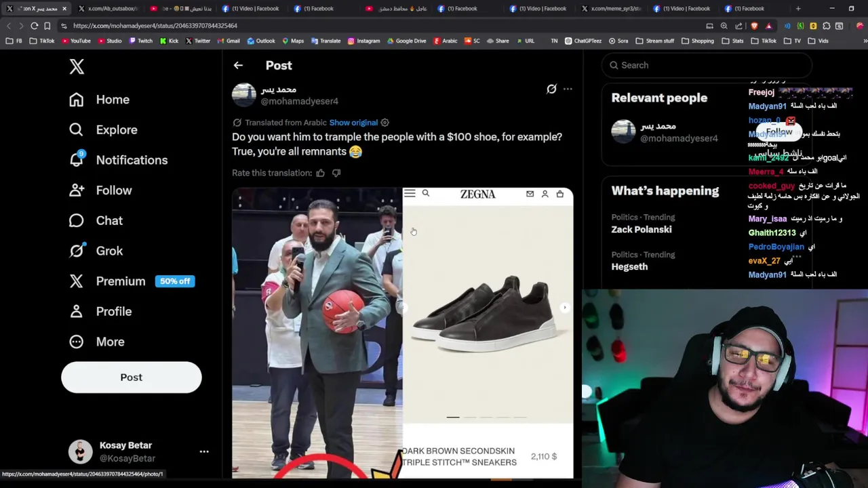Open the Follow page in the sidebar
The width and height of the screenshot is (868, 488).
point(100,190)
